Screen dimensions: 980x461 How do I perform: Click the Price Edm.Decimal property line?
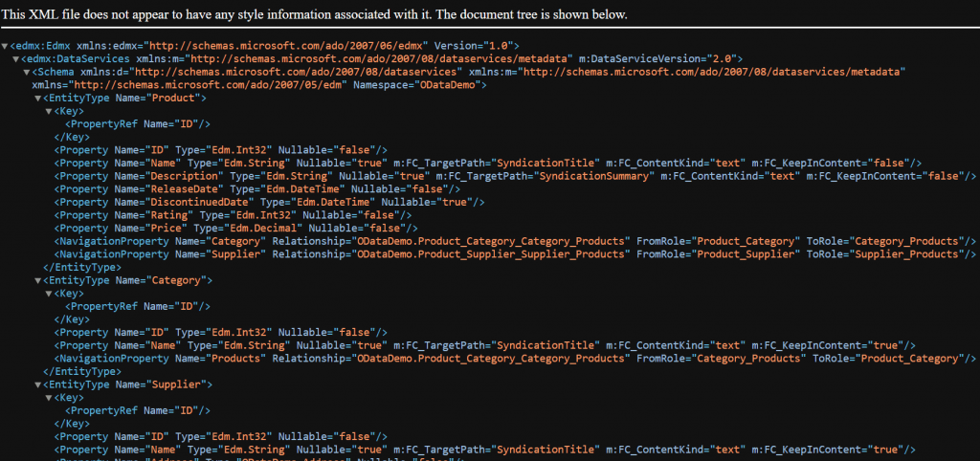coord(236,228)
